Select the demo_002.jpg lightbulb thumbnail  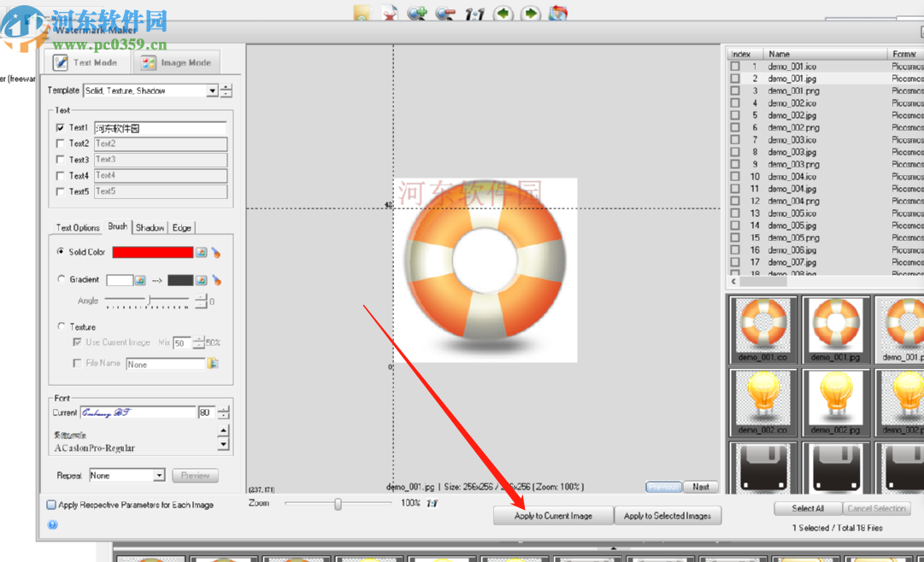(x=835, y=401)
